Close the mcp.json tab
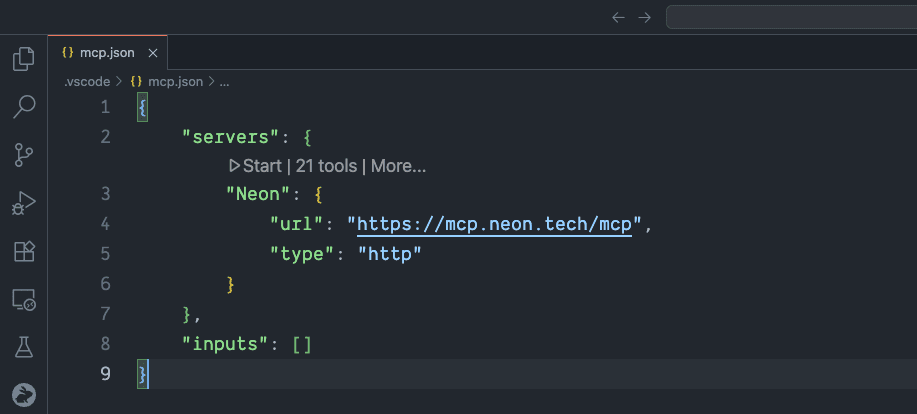This screenshot has height=414, width=917. [153, 53]
